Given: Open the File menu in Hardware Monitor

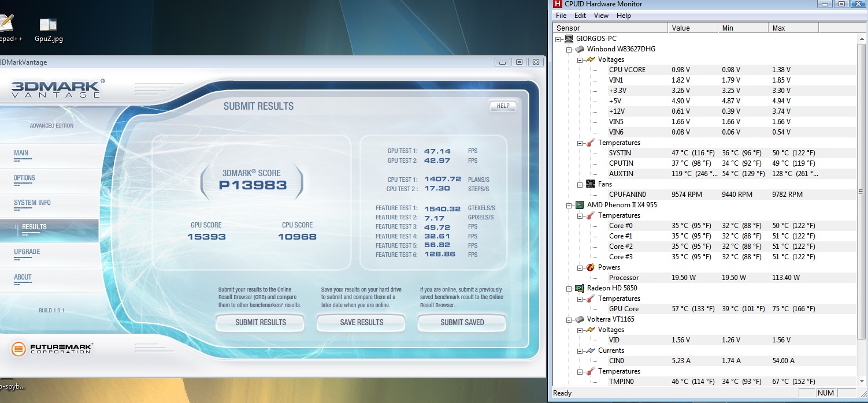Looking at the screenshot, I should coord(561,16).
